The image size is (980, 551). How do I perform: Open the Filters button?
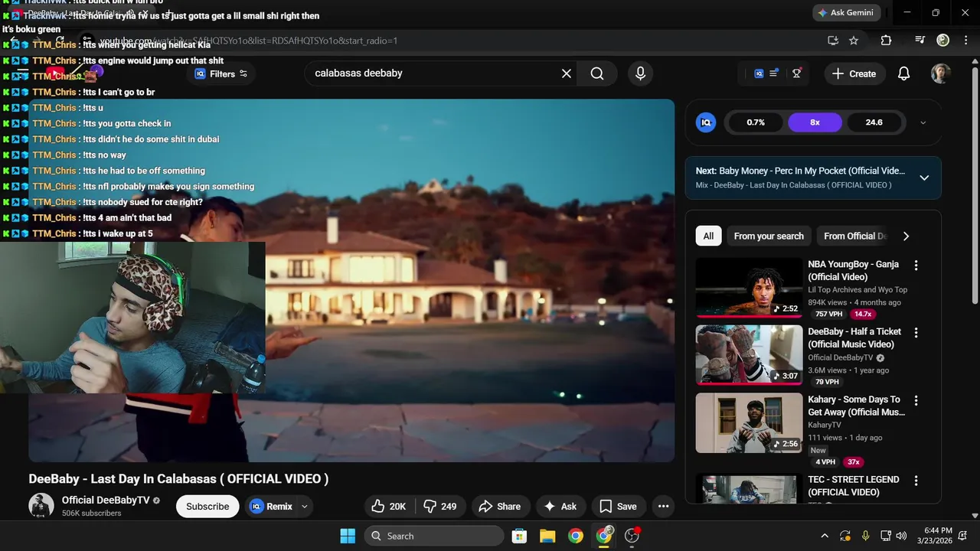221,73
